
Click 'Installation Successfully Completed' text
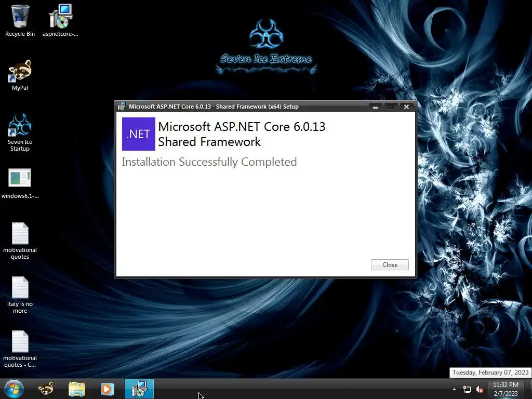(x=209, y=162)
